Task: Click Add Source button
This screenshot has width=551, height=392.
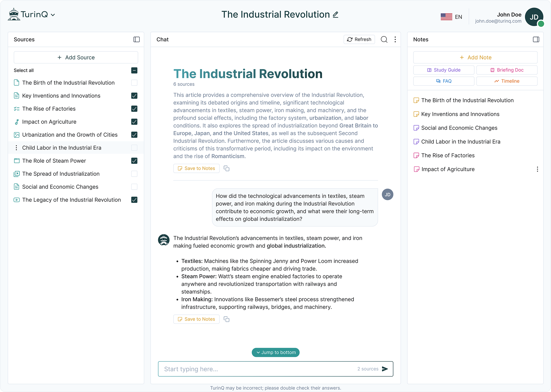Action: pos(76,57)
